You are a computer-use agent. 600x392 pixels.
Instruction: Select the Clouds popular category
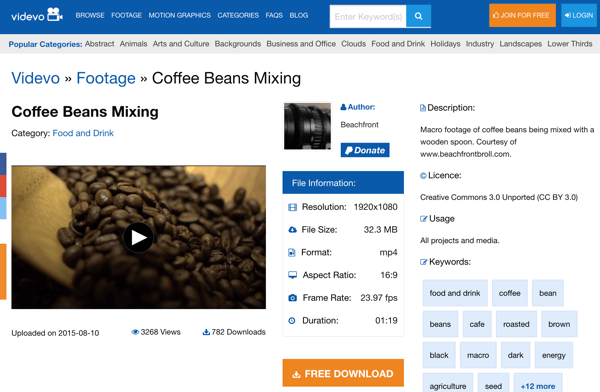tap(354, 44)
